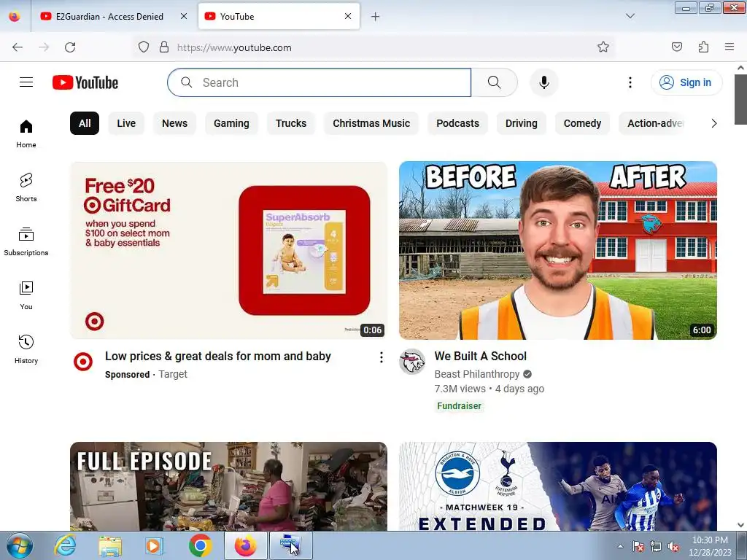Image resolution: width=747 pixels, height=560 pixels.
Task: Select the News filter chip
Action: (x=174, y=123)
